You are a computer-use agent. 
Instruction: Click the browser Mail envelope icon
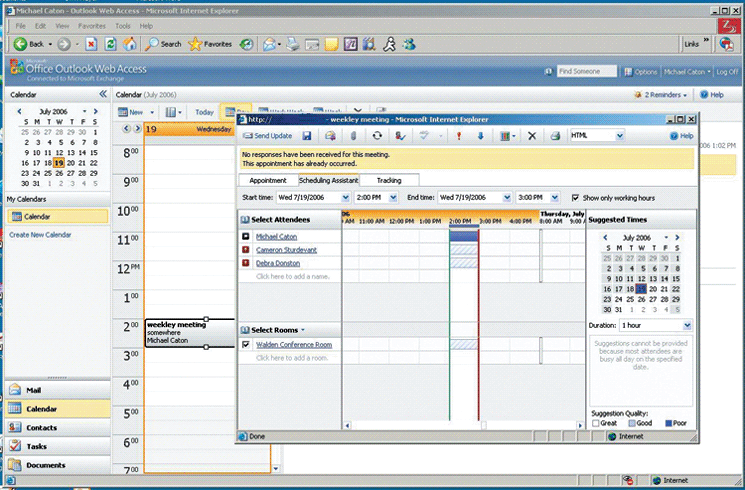coord(269,44)
